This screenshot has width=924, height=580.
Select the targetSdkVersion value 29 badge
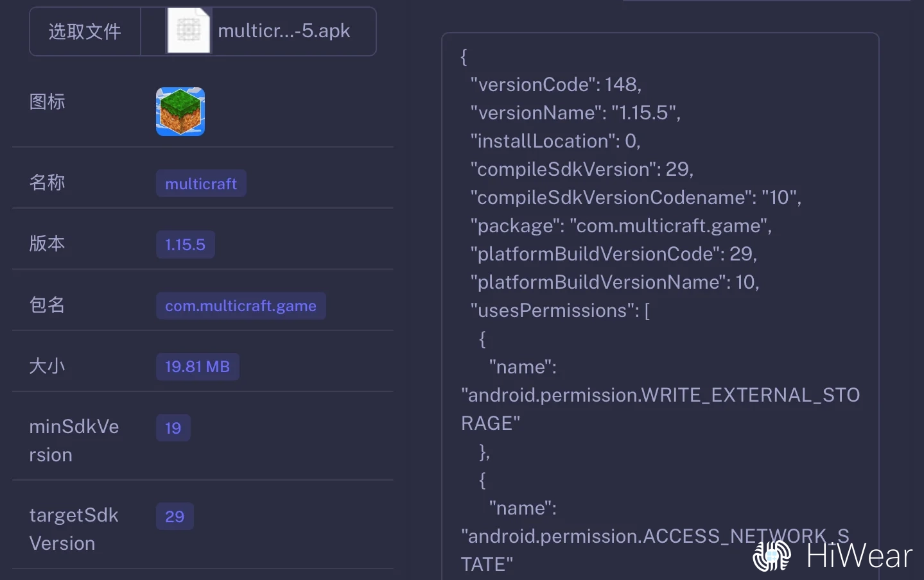tap(174, 516)
